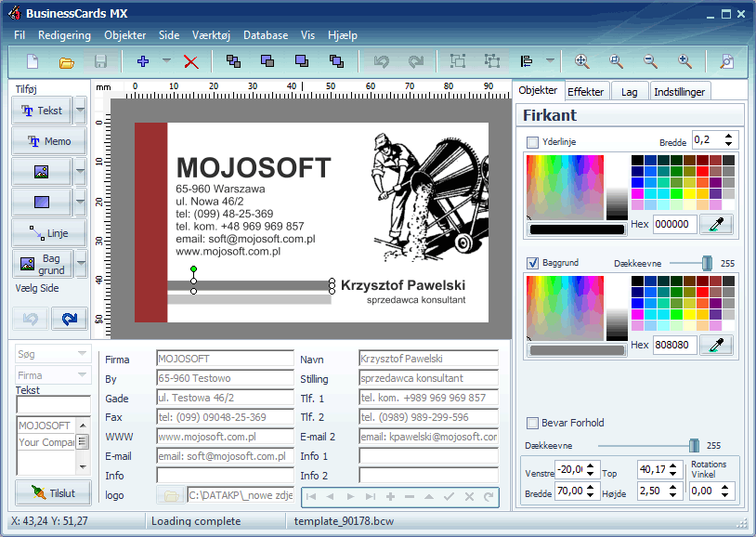Add an image with the picture button

(42, 172)
